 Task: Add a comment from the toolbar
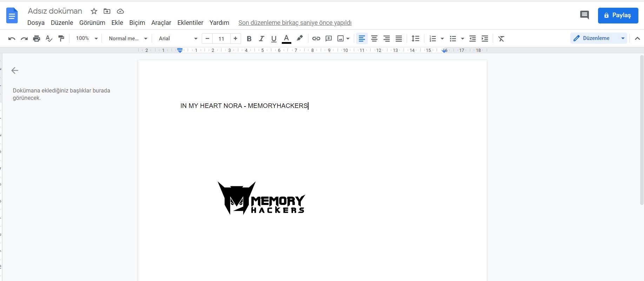pos(329,39)
